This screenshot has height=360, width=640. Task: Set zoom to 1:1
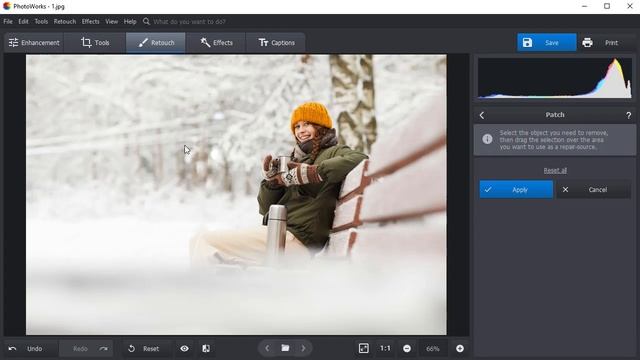pos(385,348)
